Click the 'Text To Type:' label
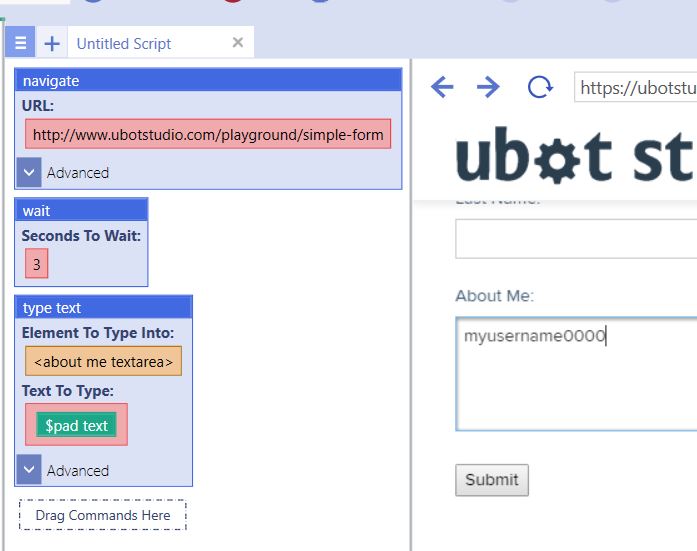Screen dimensions: 697x551 (x=68, y=391)
